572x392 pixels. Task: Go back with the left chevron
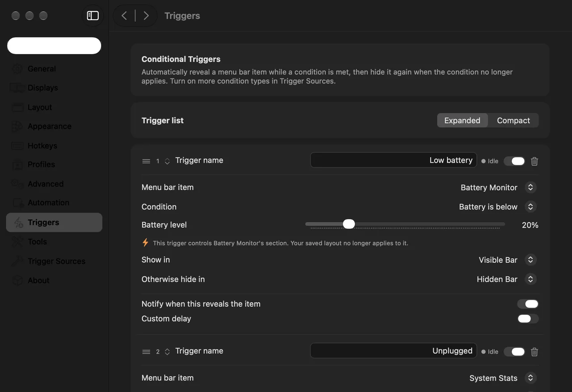124,16
